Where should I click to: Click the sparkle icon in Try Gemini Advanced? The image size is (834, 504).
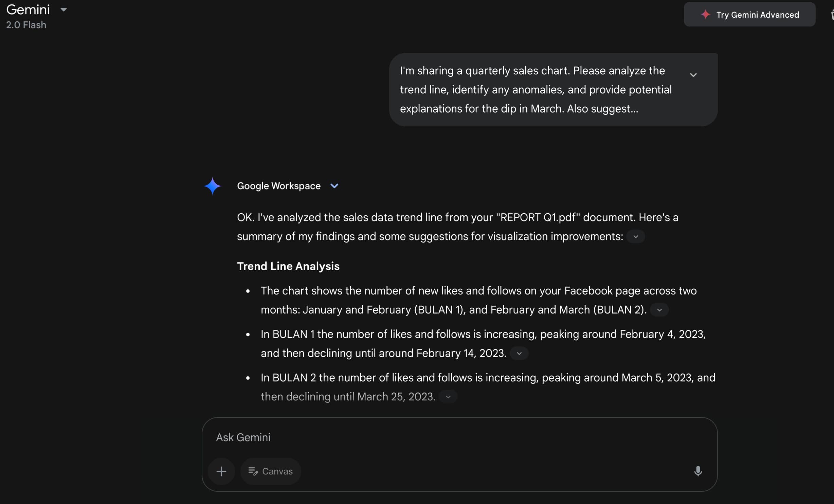(705, 15)
